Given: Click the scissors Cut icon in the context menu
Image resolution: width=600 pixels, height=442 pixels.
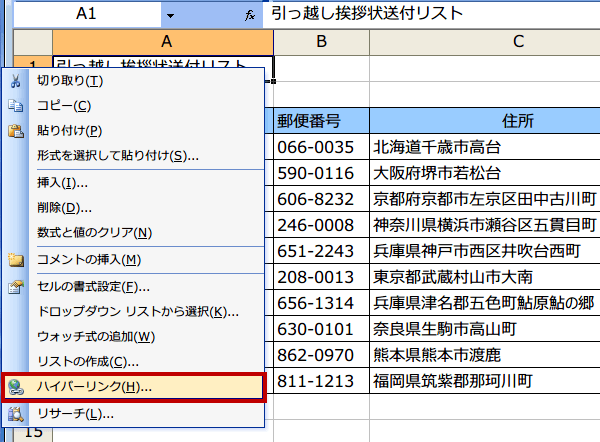Looking at the screenshot, I should click(15, 81).
